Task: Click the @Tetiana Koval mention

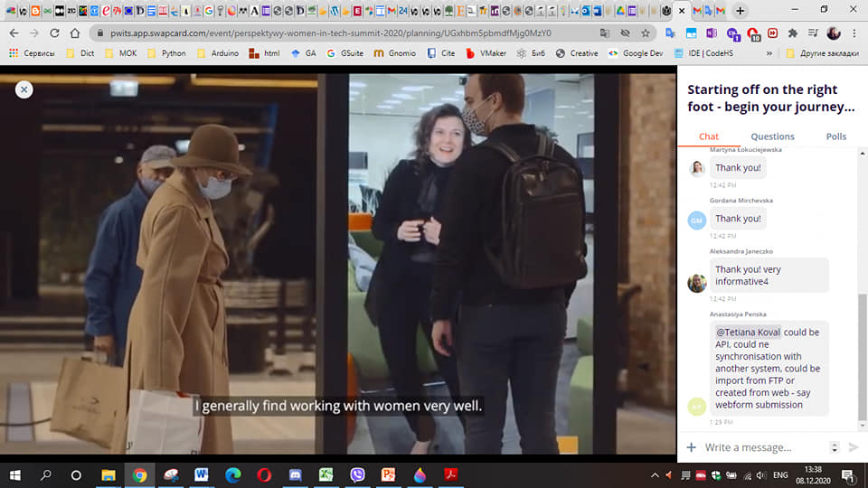Action: (x=749, y=333)
